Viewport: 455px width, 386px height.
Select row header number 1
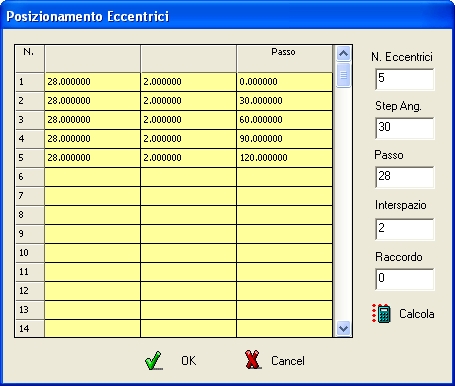coord(30,82)
